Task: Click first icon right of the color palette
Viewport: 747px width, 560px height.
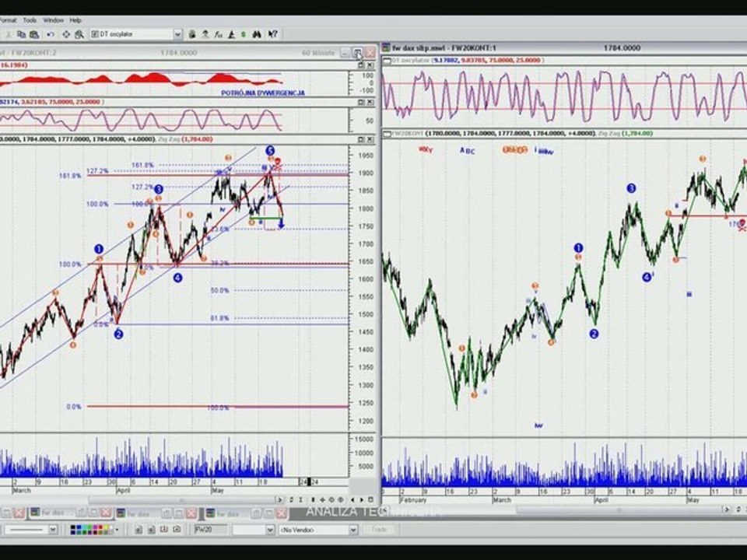Action: coord(139,530)
